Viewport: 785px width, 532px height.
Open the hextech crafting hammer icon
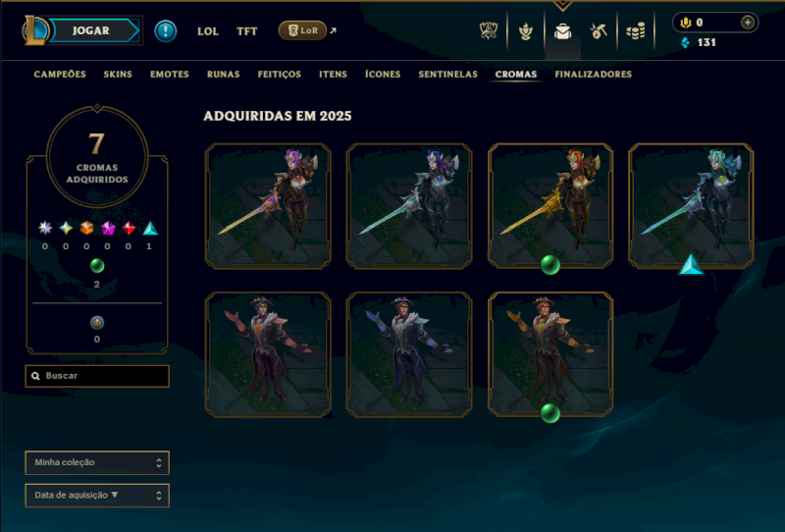pos(599,31)
